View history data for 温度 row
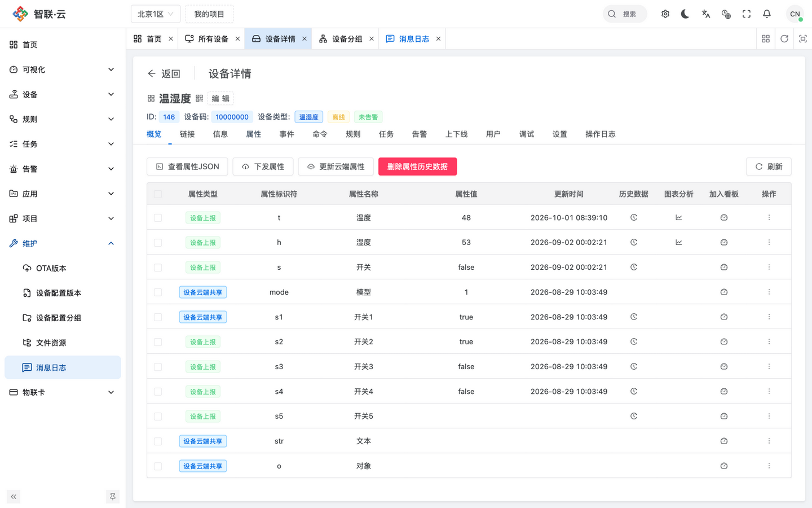This screenshot has height=508, width=812. 634,217
